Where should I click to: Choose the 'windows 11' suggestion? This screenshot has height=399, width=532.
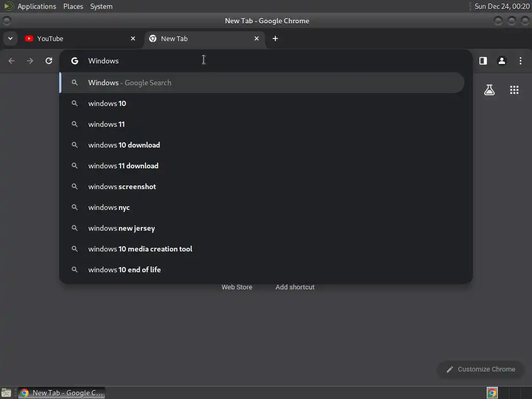(x=262, y=124)
